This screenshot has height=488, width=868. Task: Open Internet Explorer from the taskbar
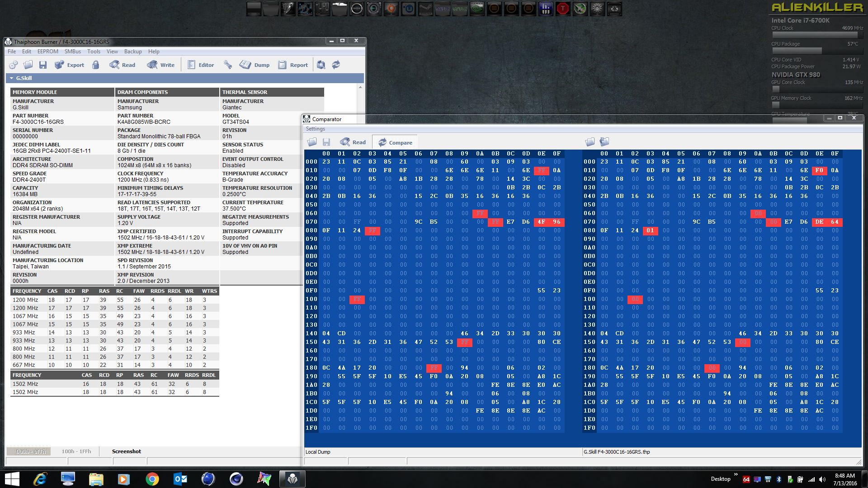pyautogui.click(x=40, y=479)
